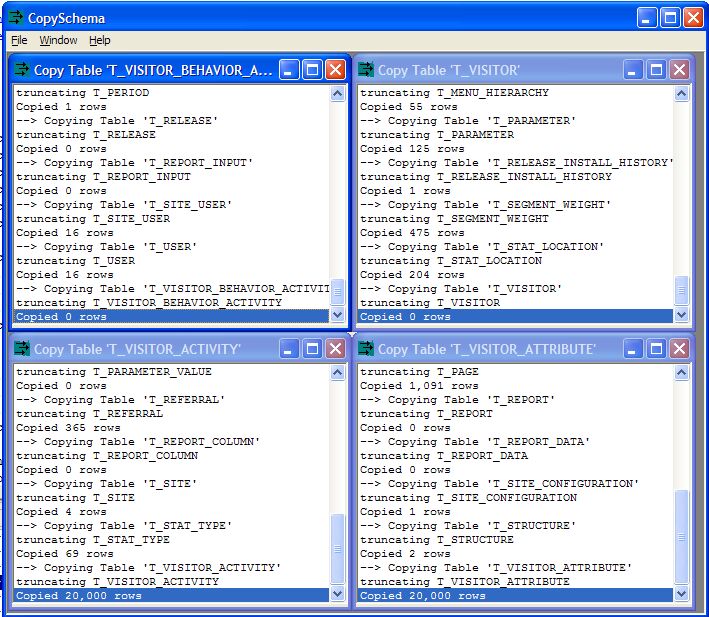Select 'truncating T_MENU_HIERARCHY' log line
The image size is (709, 617).
pos(454,93)
